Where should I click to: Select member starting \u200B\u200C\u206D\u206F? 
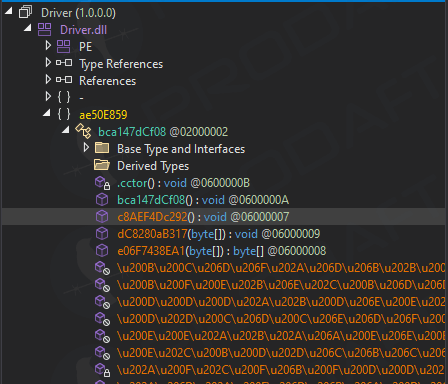(281, 268)
